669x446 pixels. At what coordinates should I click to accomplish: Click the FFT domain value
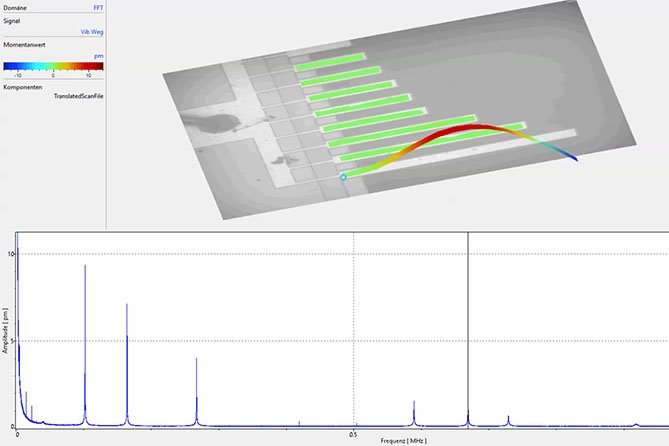[x=97, y=6]
